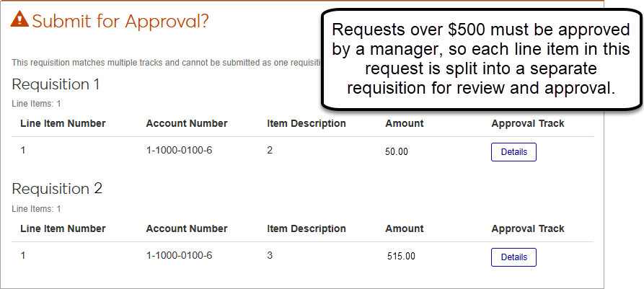This screenshot has height=289, width=644.
Task: Select the Requisition 2 heading
Action: pyautogui.click(x=57, y=189)
